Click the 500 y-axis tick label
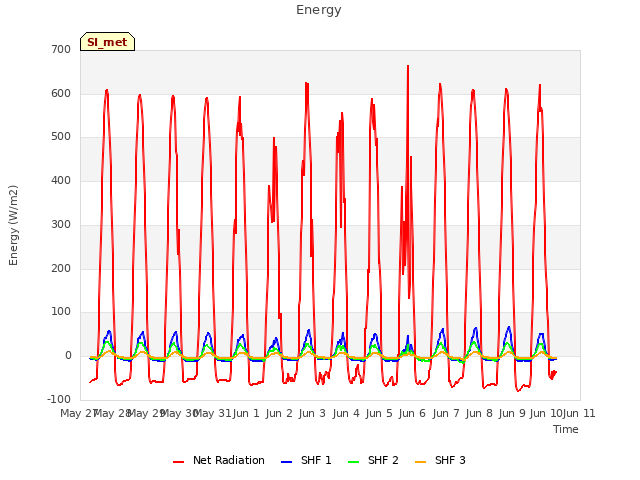640x480 pixels. (61, 137)
